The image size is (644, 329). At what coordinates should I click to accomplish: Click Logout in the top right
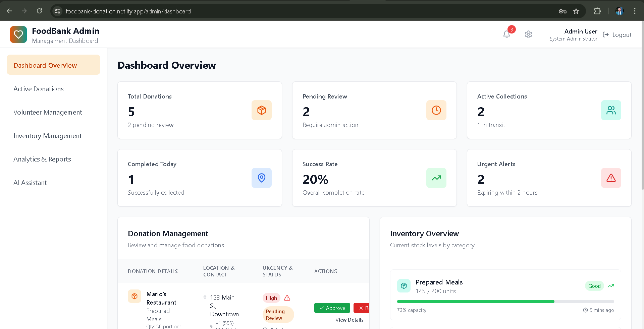pyautogui.click(x=622, y=35)
